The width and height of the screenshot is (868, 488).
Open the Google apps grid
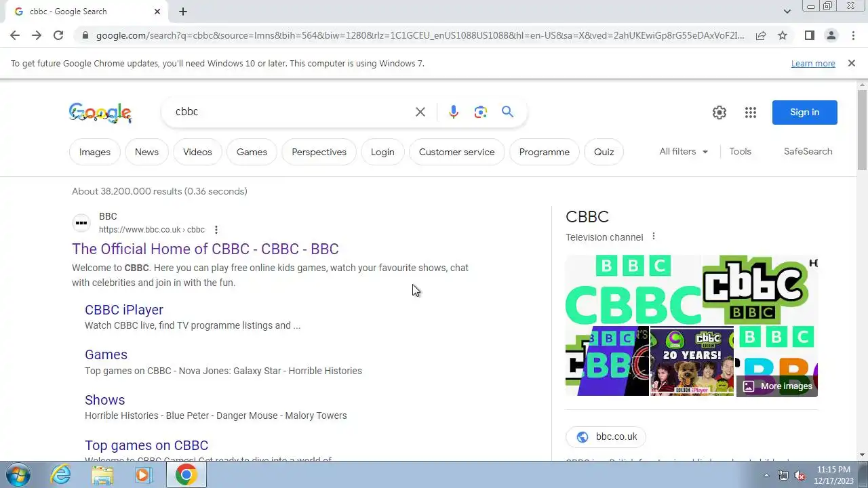tap(750, 113)
